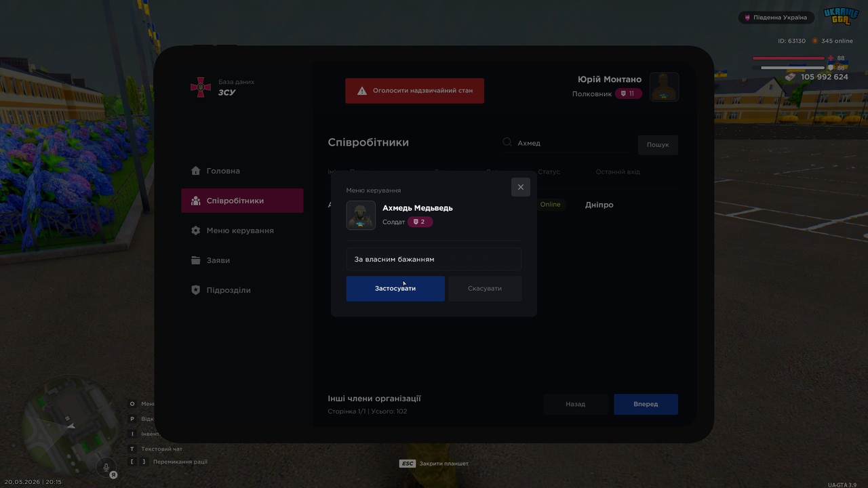The width and height of the screenshot is (868, 488).
Task: Click the Юрій Монтано name text
Action: (x=610, y=79)
